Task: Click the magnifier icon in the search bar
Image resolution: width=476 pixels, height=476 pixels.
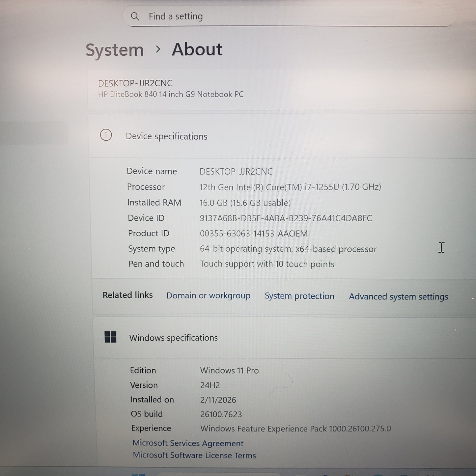Action: pos(135,16)
